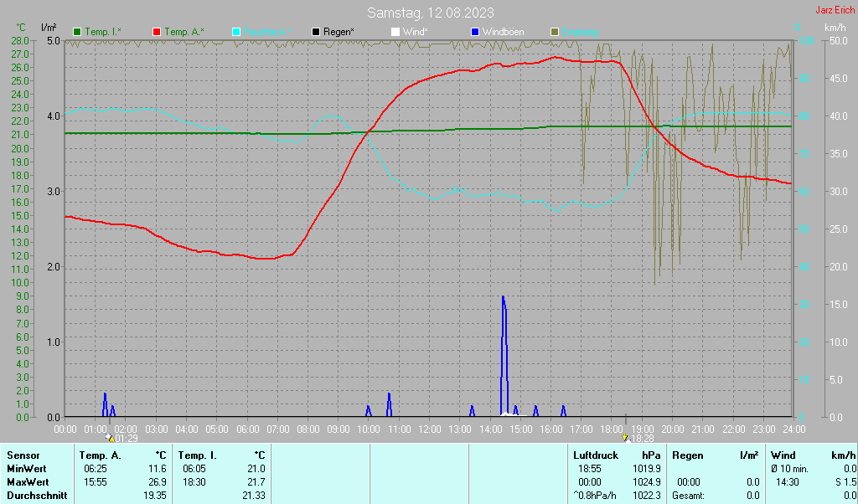Image resolution: width=858 pixels, height=504 pixels.
Task: Click the sunset icon beside 18:28
Action: pyautogui.click(x=625, y=438)
